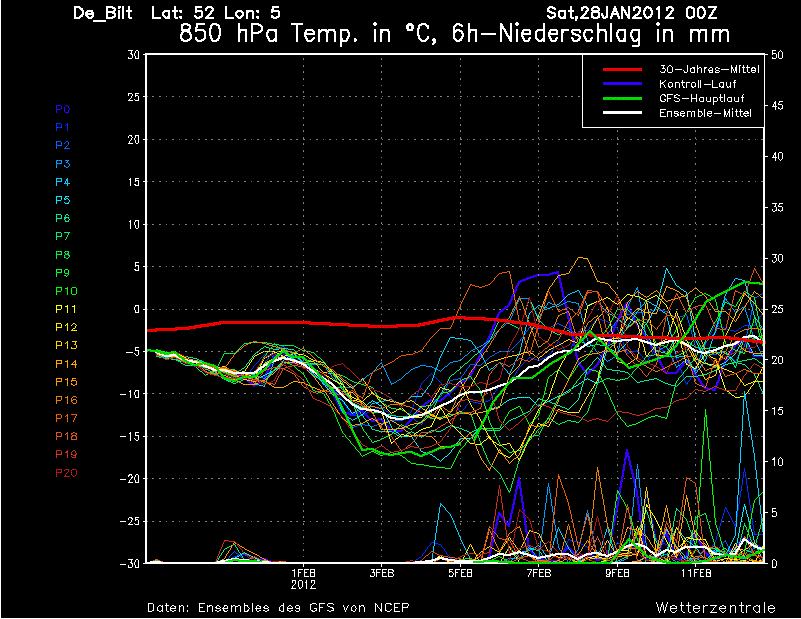801x619 pixels.
Task: Click the Ensemble-Mittel legend text
Action: point(705,113)
